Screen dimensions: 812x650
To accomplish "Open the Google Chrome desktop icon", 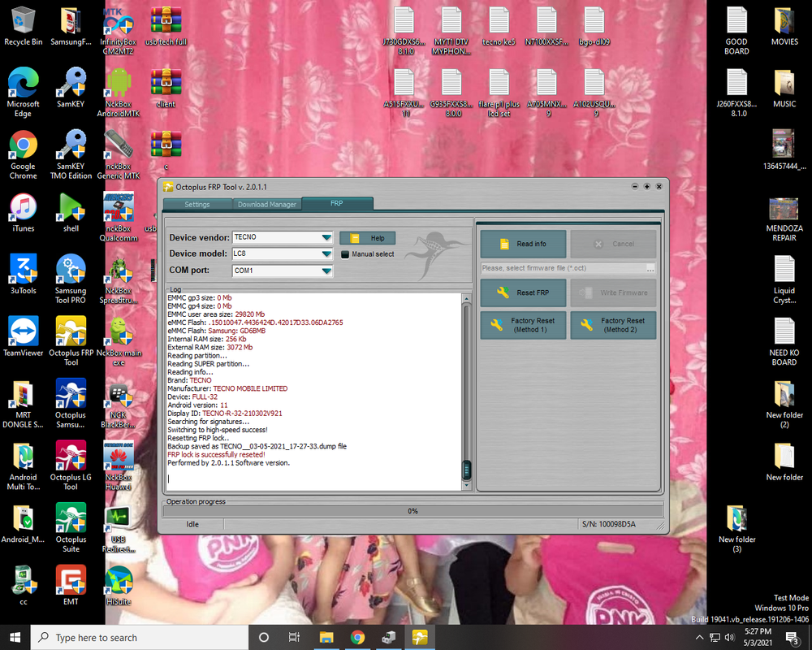I will [24, 154].
